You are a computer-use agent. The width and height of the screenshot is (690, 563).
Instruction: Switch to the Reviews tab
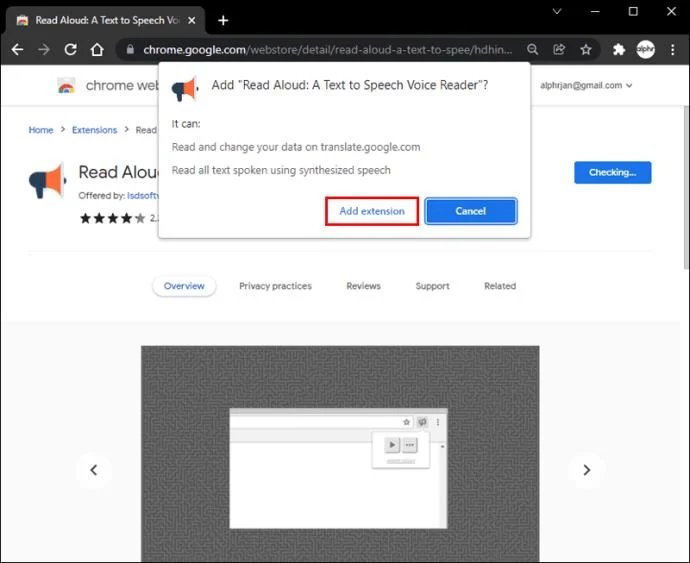click(363, 286)
